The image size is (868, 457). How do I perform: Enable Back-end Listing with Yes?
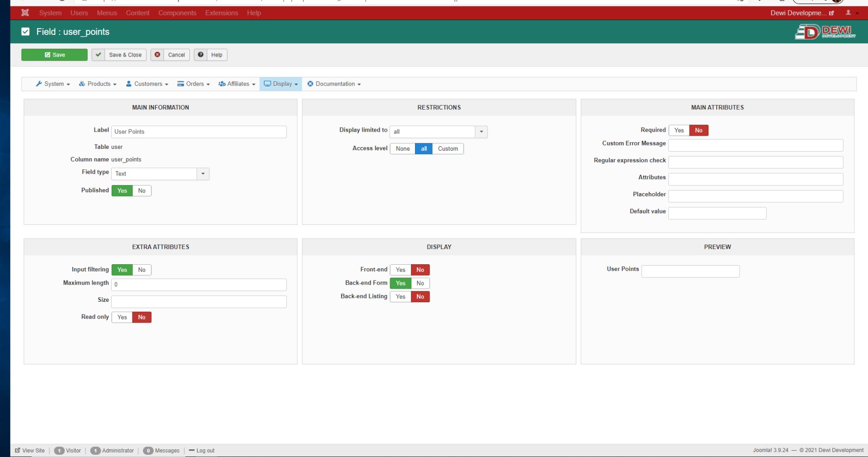coord(401,297)
